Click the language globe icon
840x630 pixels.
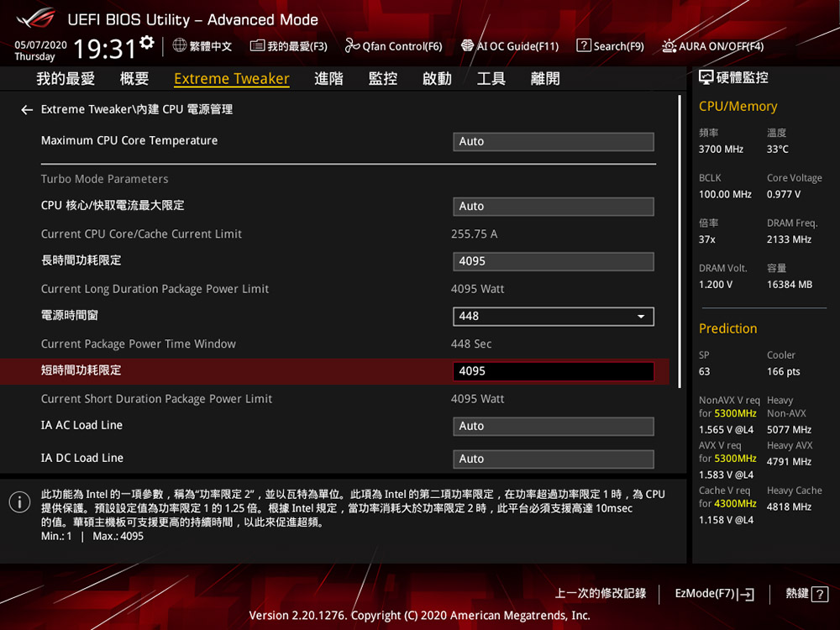click(180, 45)
